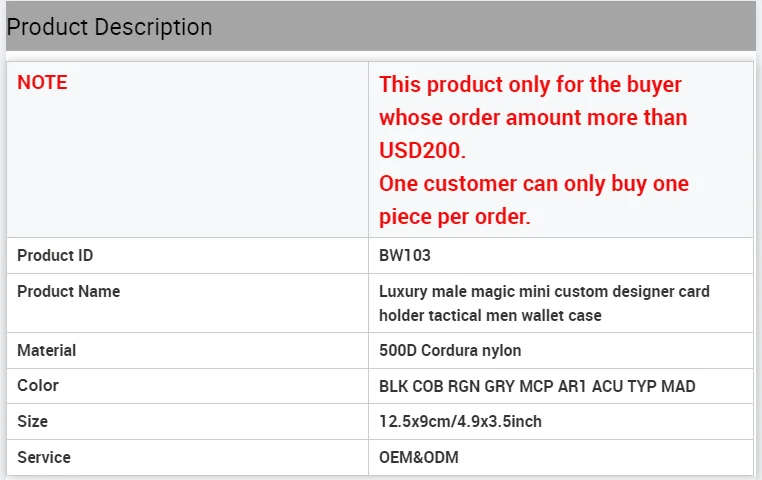Click the red NOTE label
Image resolution: width=762 pixels, height=480 pixels.
coord(42,83)
